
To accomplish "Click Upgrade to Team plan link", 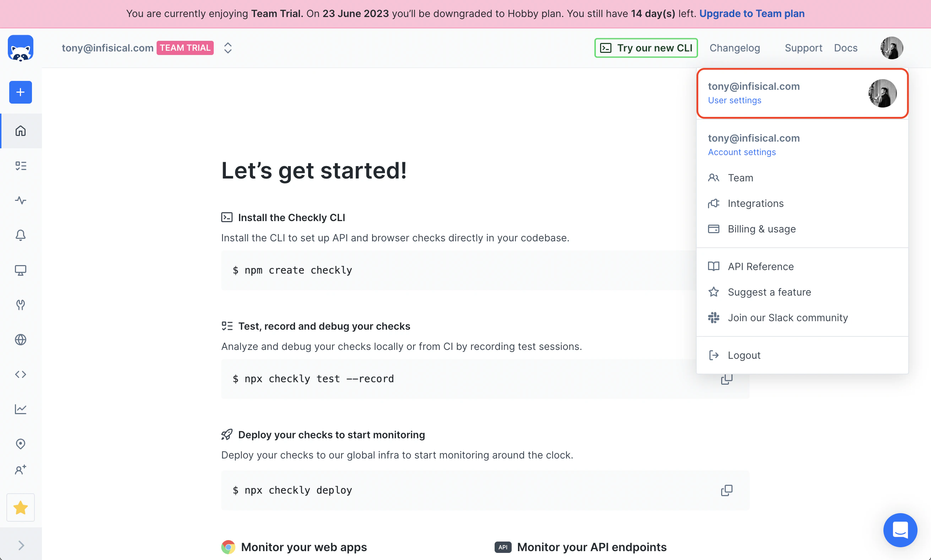I will (x=752, y=13).
